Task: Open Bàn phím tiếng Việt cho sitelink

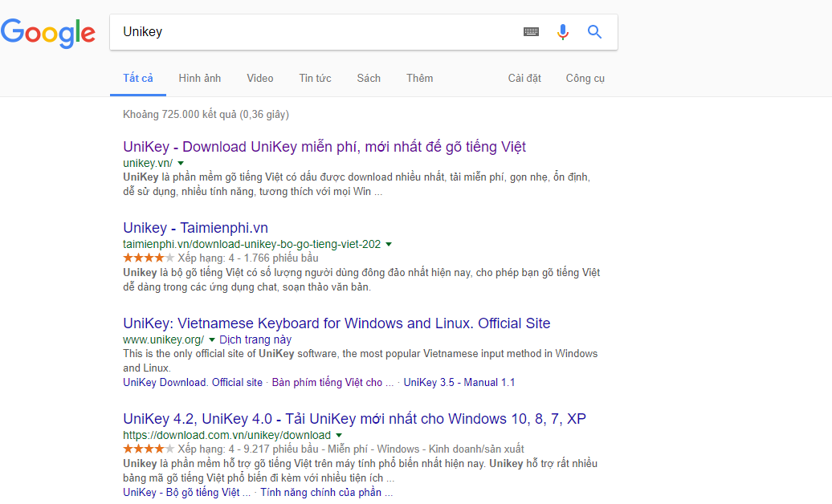Action: 332,383
